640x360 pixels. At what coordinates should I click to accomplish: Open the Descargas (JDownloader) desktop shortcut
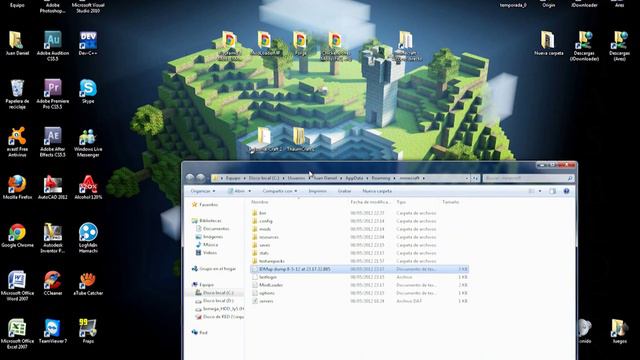(x=584, y=46)
